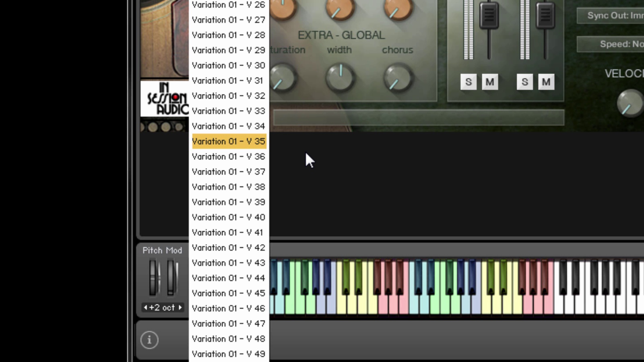Pick Variation 01 - V 39
Screen dimensions: 644x362
[229, 202]
